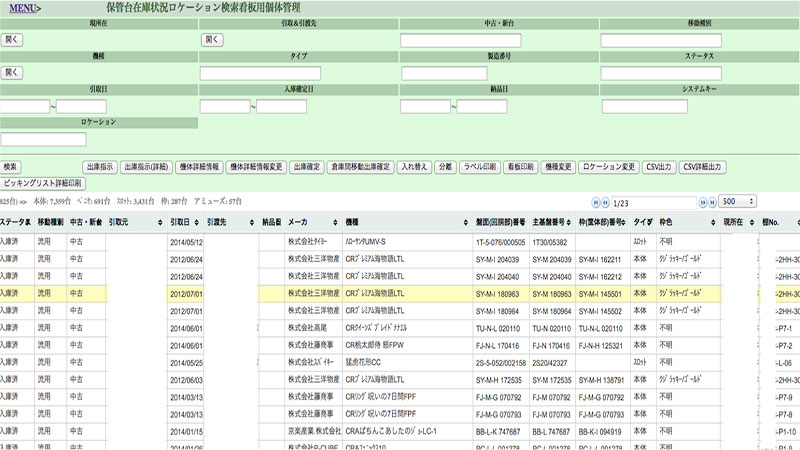Viewport: 800px width, 450px height.
Task: Focus the ステータス input field
Action: [661, 73]
